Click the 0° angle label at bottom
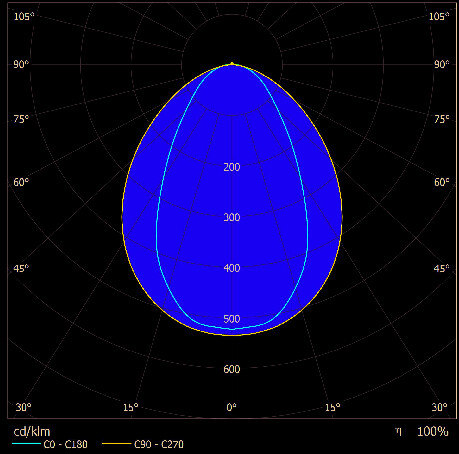459x454 pixels. coord(231,407)
